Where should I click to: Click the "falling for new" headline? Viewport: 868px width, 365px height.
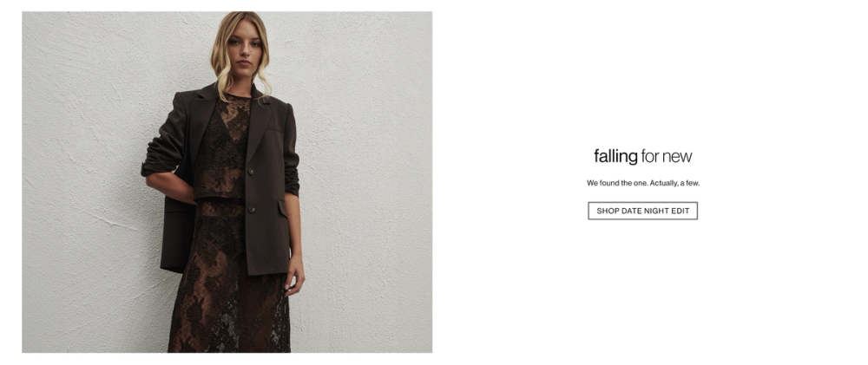point(642,157)
